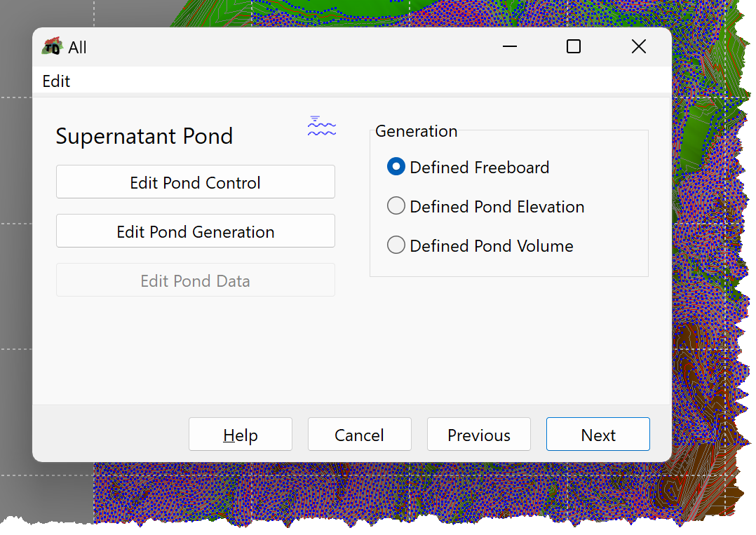
Task: Click the blue water waves pond icon
Action: pyautogui.click(x=322, y=126)
